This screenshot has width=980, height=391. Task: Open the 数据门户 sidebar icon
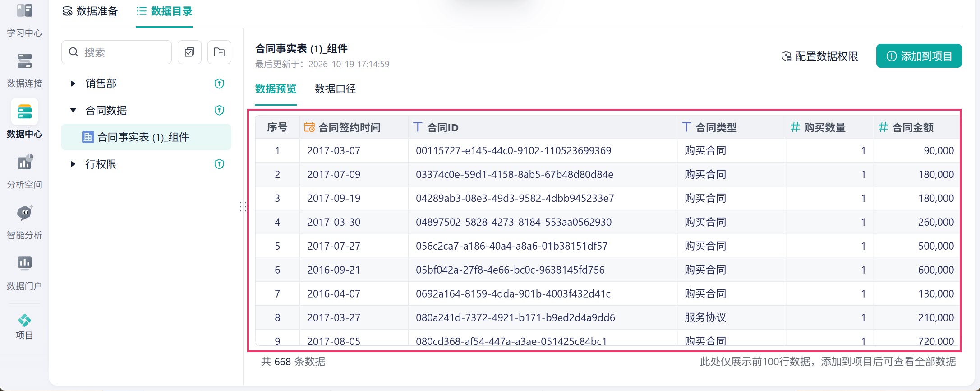coord(24,263)
